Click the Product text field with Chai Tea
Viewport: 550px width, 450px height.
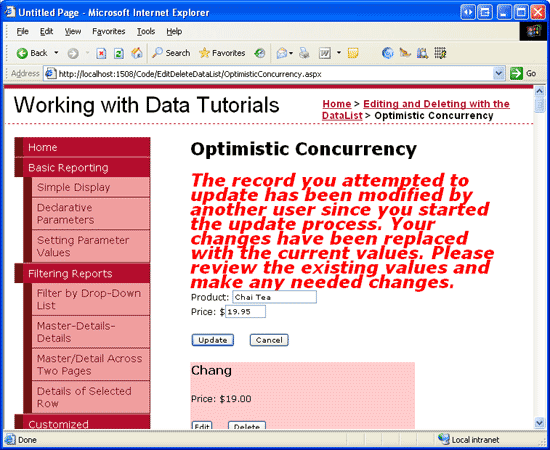274,297
